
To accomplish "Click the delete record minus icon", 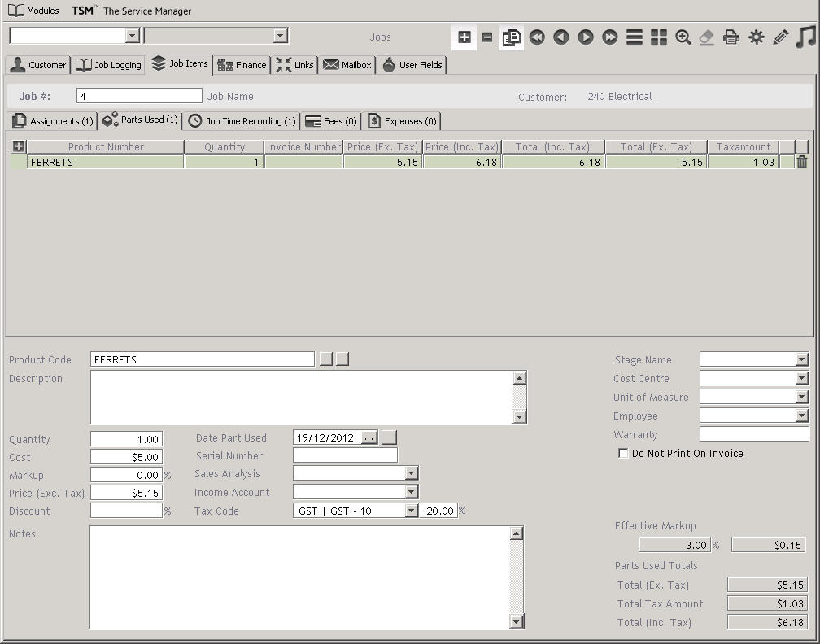I will tap(486, 37).
